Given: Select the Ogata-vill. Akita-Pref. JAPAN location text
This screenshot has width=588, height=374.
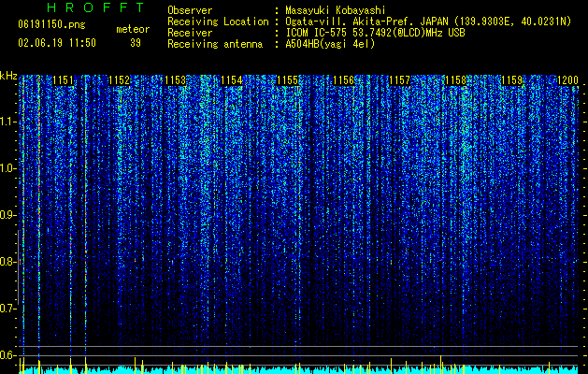Looking at the screenshot, I should point(428,22).
